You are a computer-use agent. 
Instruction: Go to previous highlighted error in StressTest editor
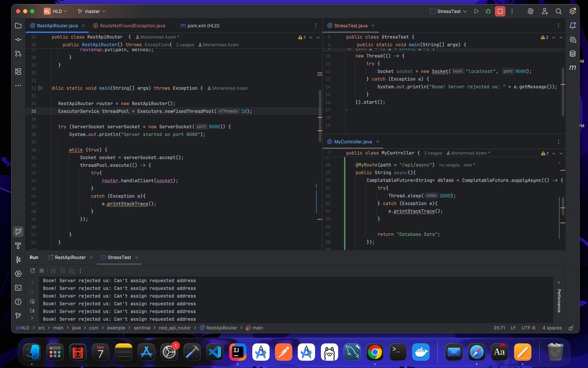[x=553, y=37]
